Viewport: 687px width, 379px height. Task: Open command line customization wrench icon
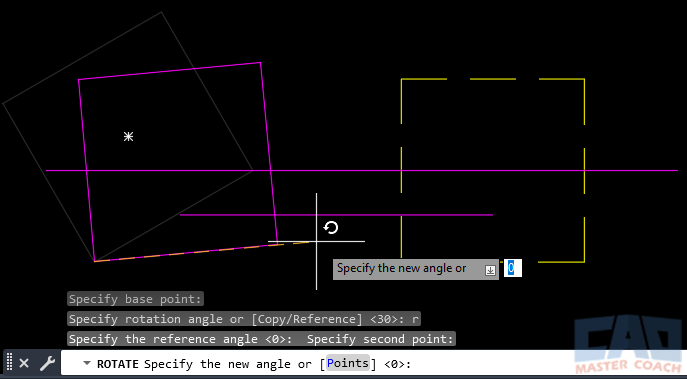47,363
